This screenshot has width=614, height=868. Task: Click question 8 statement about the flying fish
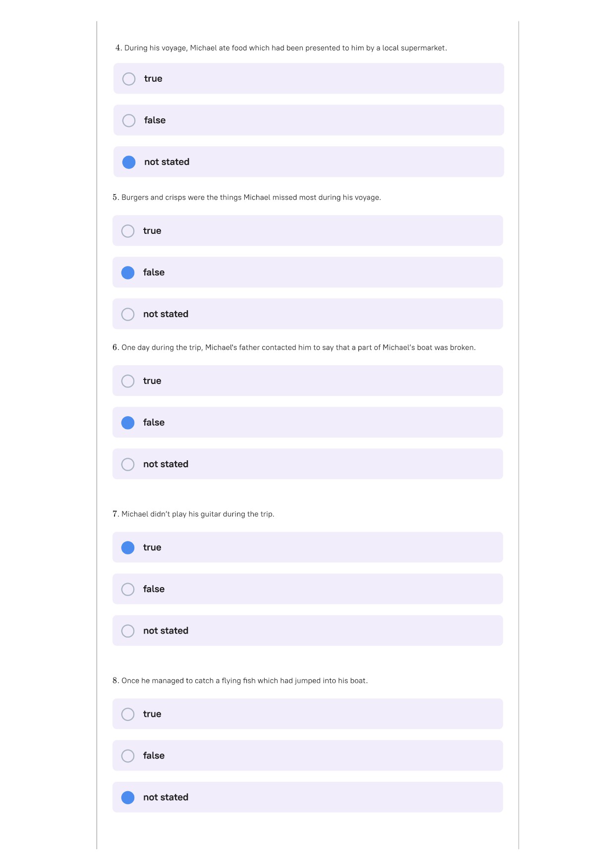[240, 680]
